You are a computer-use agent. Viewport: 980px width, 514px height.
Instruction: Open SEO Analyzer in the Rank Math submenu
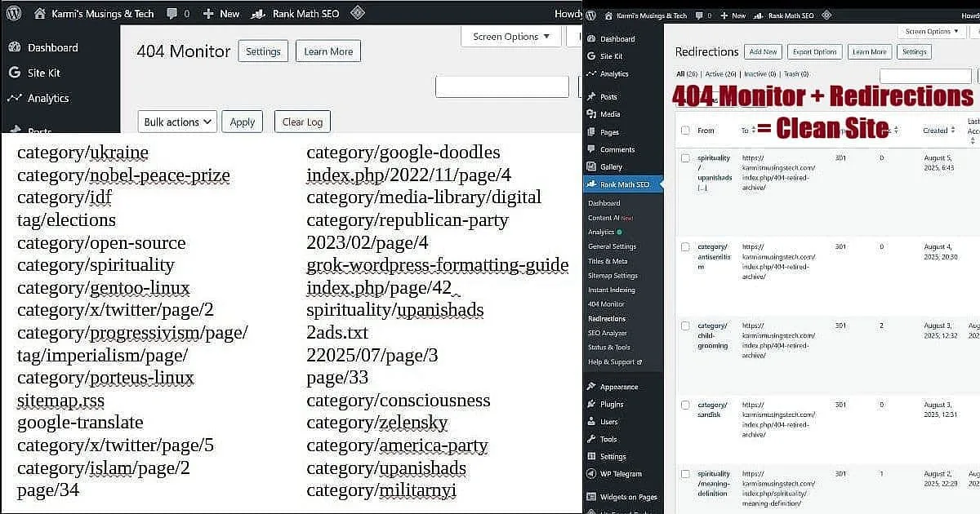pos(608,333)
